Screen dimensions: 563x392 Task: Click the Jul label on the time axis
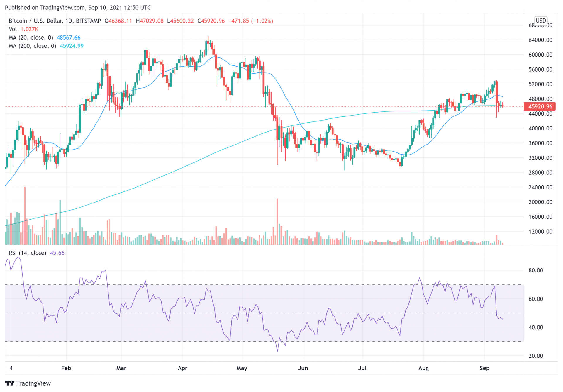362,368
